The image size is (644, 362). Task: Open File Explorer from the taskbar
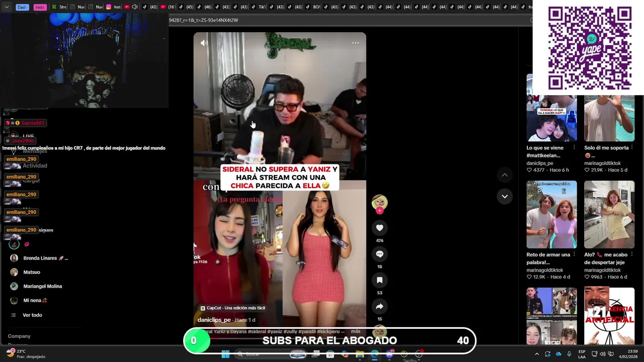(360, 354)
